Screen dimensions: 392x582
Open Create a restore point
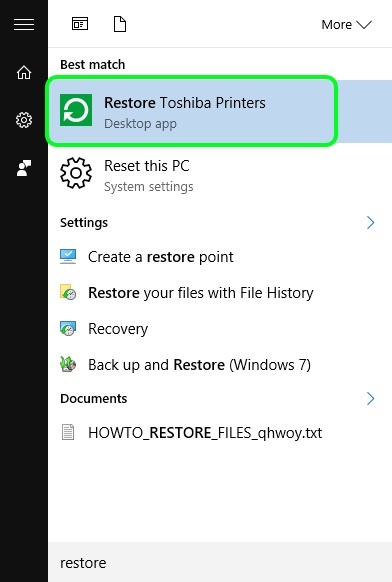pyautogui.click(x=220, y=257)
